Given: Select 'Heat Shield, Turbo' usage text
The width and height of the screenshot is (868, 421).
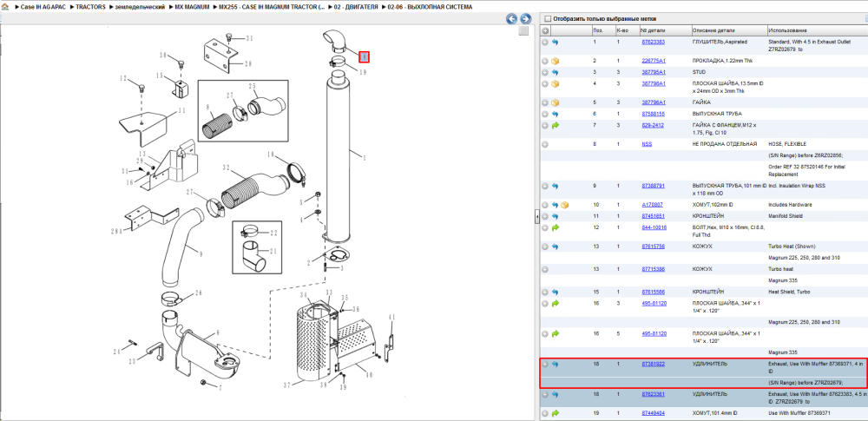Looking at the screenshot, I should point(788,292).
